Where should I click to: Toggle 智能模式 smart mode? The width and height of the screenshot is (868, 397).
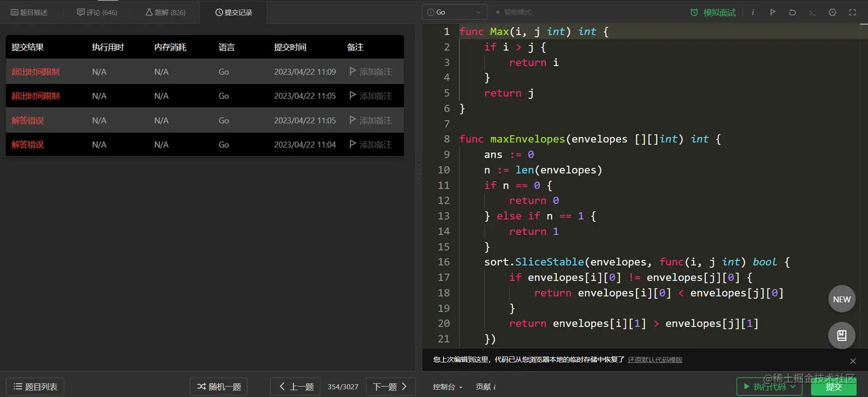(514, 12)
